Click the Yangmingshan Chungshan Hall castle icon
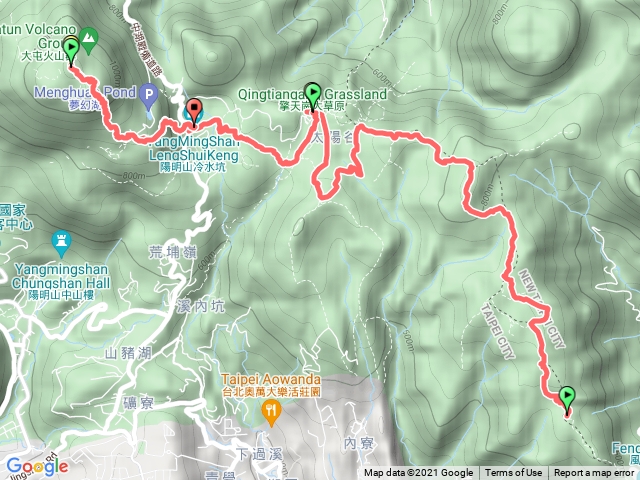Screen dimensions: 640x480 tap(62, 244)
